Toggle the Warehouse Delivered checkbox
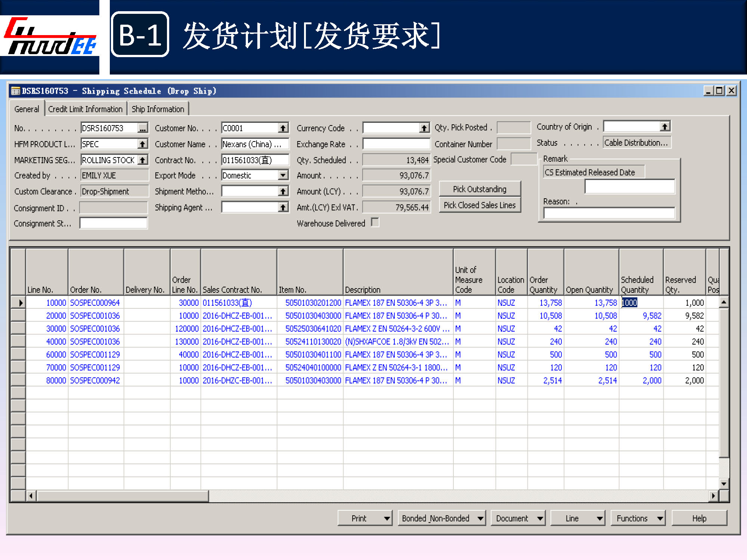 [375, 223]
